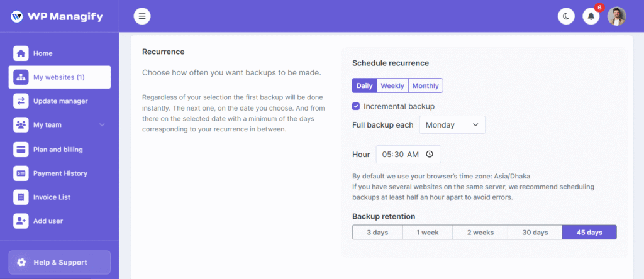Set backup retention to 3 days
644x279 pixels.
377,232
